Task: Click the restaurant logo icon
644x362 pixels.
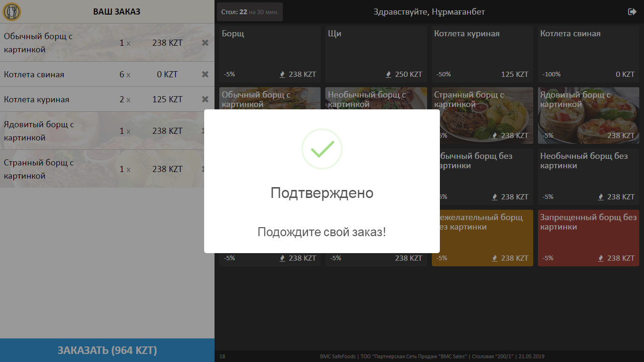Action: tap(11, 11)
